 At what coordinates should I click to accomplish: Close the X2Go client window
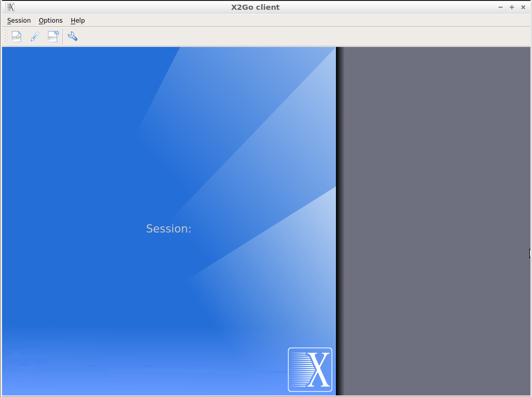[523, 7]
